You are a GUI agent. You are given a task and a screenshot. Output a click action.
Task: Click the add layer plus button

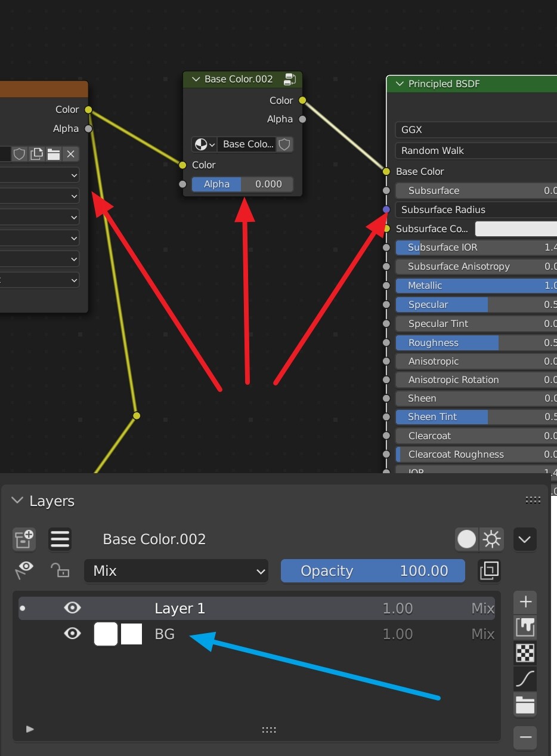[525, 601]
